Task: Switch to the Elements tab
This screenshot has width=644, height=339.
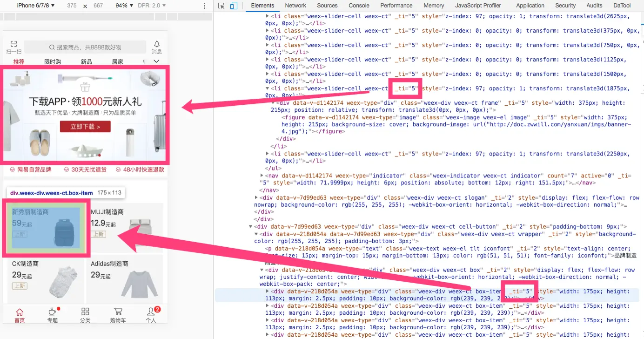Action: 262,6
